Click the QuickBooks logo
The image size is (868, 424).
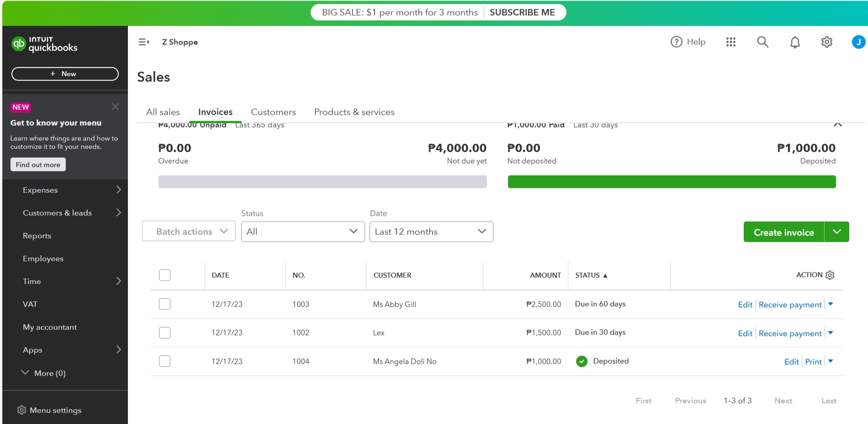[x=44, y=44]
